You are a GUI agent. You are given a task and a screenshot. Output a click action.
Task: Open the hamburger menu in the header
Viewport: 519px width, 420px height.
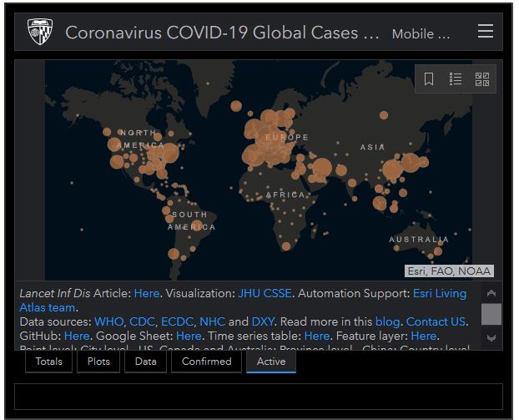tap(486, 31)
